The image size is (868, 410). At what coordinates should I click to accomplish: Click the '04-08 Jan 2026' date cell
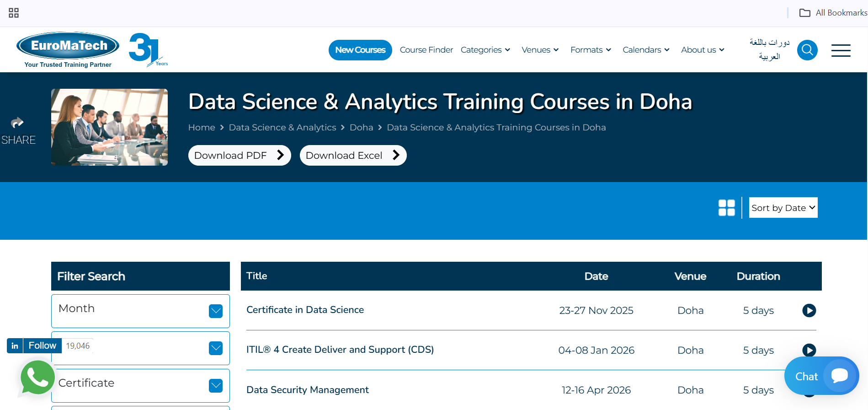(x=596, y=351)
